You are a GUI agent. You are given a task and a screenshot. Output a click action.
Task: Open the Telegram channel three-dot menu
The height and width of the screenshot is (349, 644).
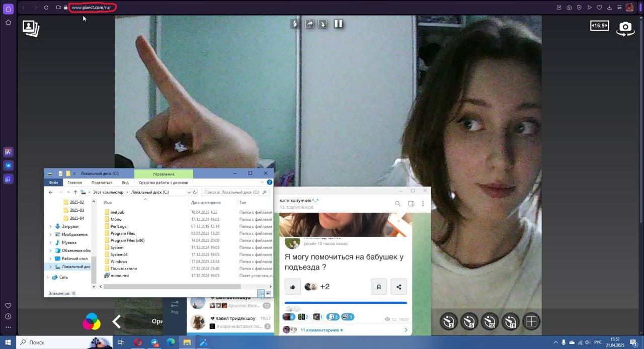click(423, 204)
